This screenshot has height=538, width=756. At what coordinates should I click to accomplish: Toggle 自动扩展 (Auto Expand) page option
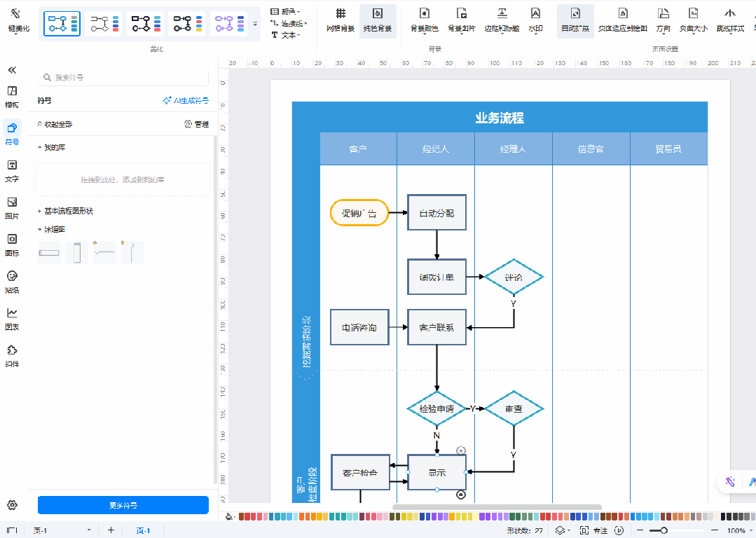[575, 20]
